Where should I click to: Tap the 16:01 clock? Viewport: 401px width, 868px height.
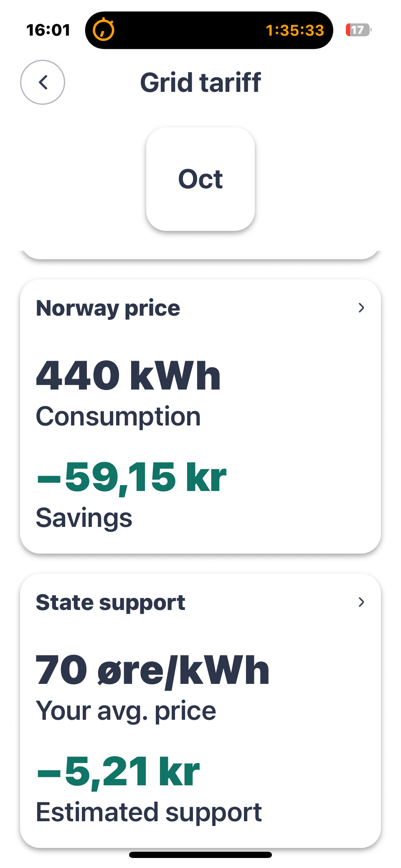tap(48, 30)
